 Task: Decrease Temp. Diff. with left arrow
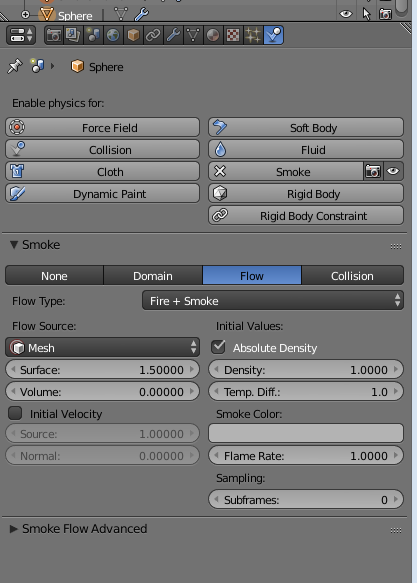(x=216, y=392)
